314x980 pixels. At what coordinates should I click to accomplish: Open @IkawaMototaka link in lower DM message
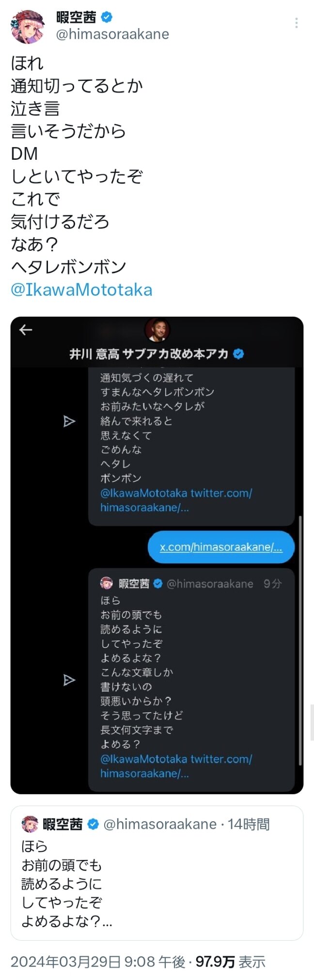143,759
